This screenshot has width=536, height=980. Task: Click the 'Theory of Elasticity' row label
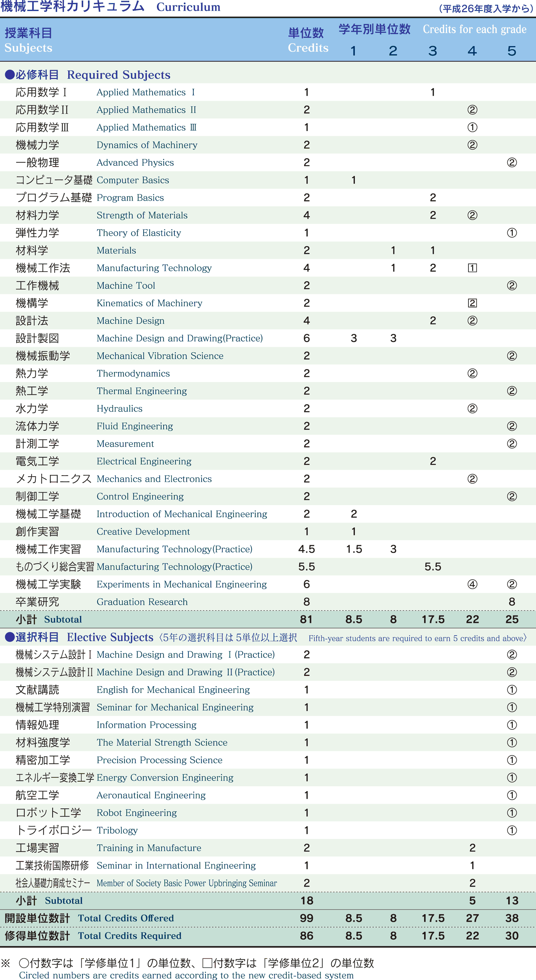[x=139, y=233]
